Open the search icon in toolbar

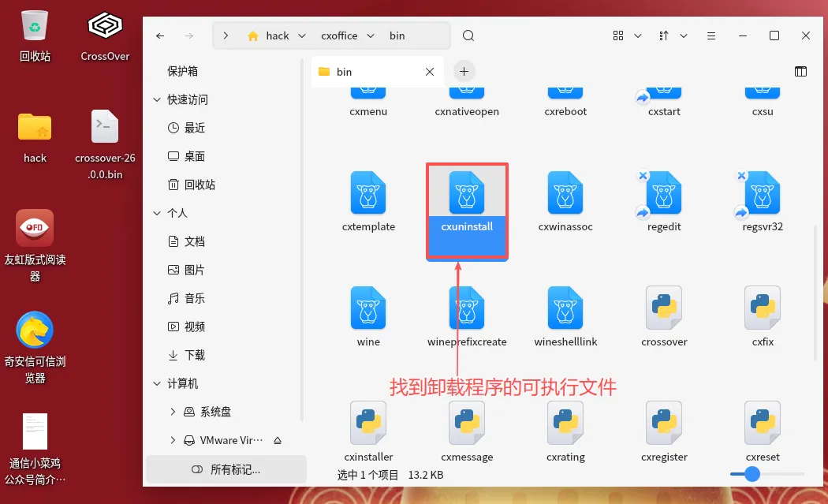pos(468,35)
